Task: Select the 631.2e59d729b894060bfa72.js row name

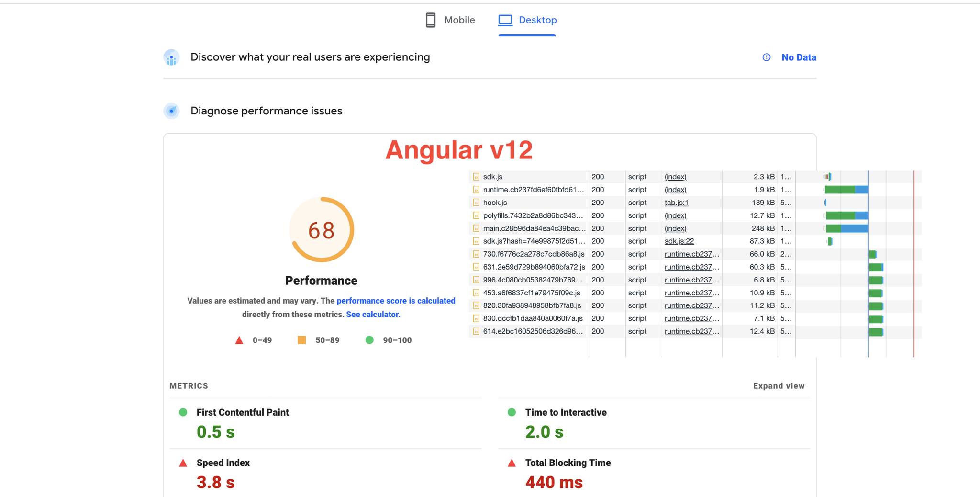Action: (x=534, y=267)
